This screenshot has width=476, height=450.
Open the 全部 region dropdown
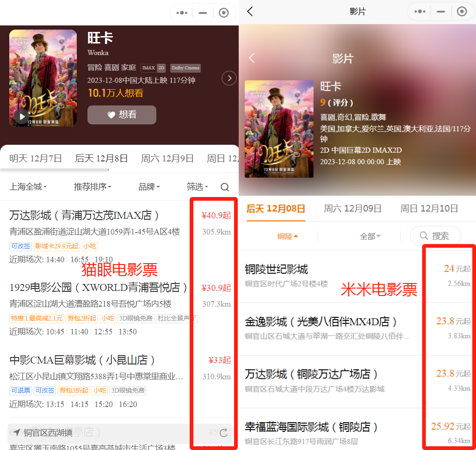[370, 236]
